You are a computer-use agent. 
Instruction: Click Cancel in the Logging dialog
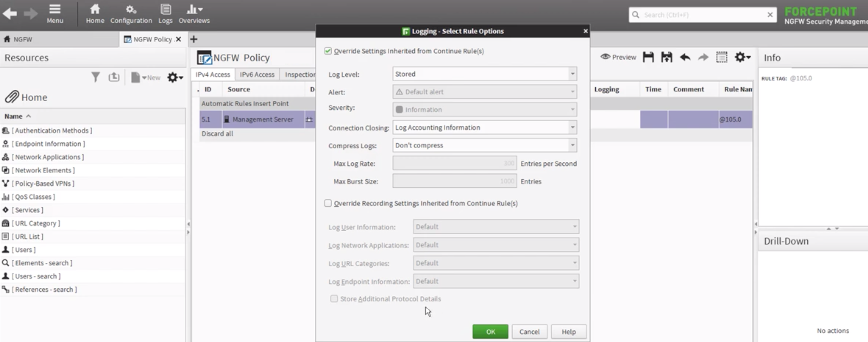(x=529, y=332)
